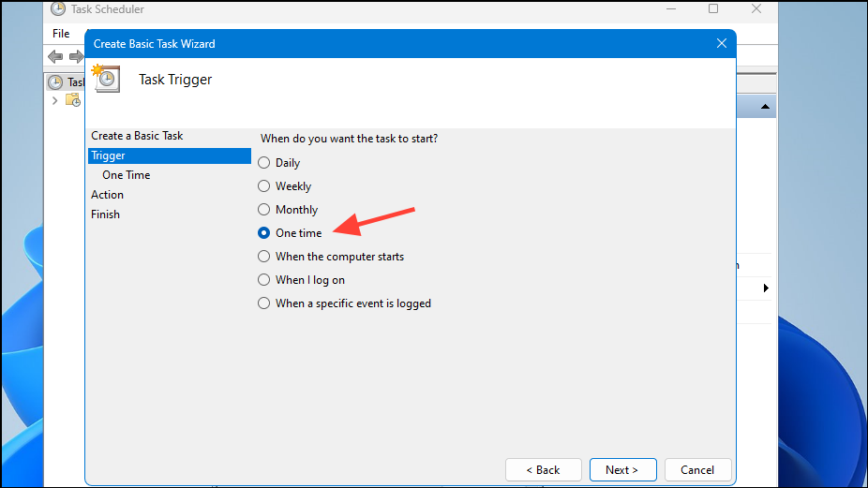
Task: Close the Create Basic Task Wizard dialog
Action: pyautogui.click(x=722, y=43)
